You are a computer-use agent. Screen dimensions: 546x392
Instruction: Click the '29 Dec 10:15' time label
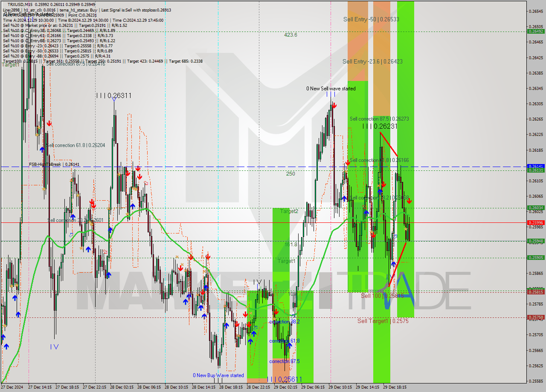coord(340,387)
